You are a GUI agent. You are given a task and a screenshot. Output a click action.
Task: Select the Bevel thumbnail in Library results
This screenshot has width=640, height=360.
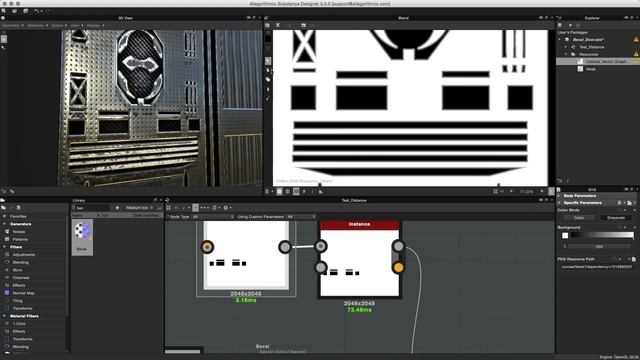(x=82, y=237)
